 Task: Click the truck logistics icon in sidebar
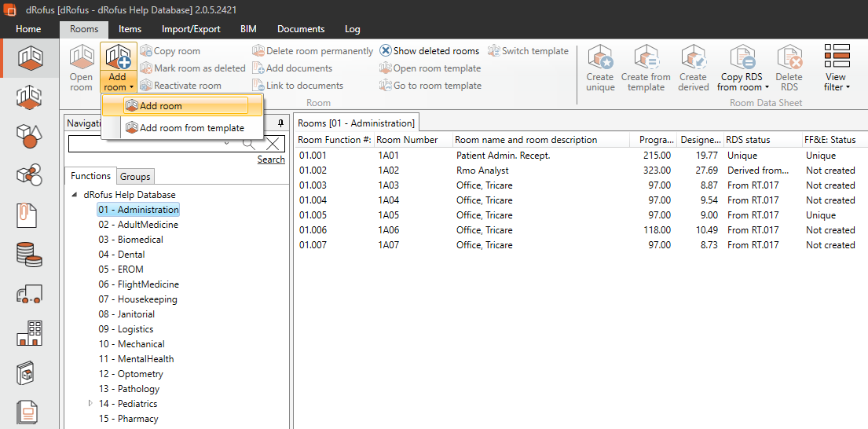(x=29, y=295)
